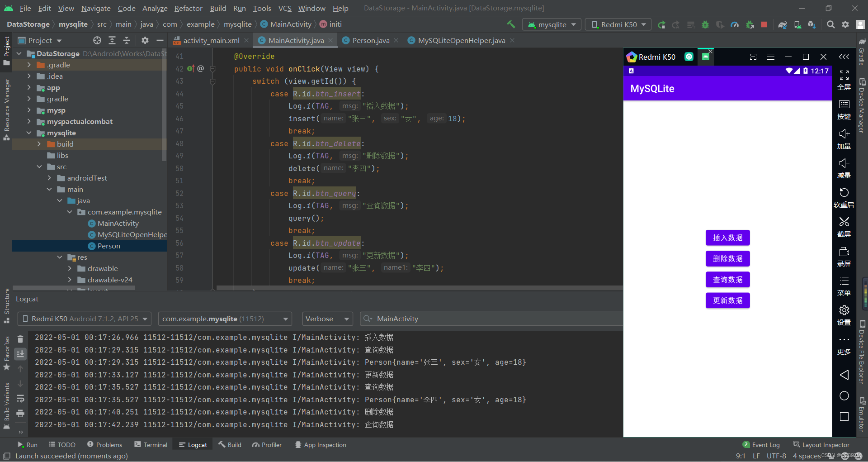
Task: Open the Terminal tool window tab
Action: [x=151, y=445]
